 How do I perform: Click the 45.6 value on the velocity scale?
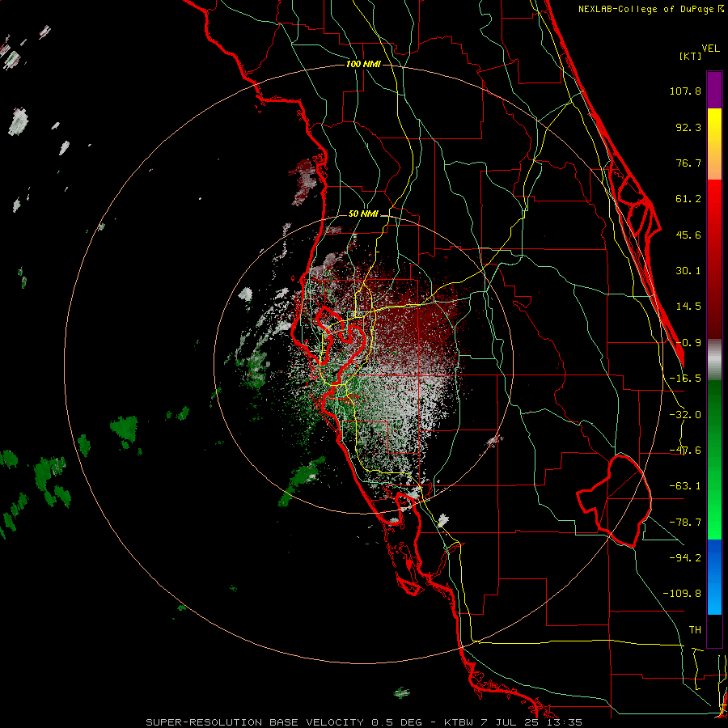(x=688, y=235)
